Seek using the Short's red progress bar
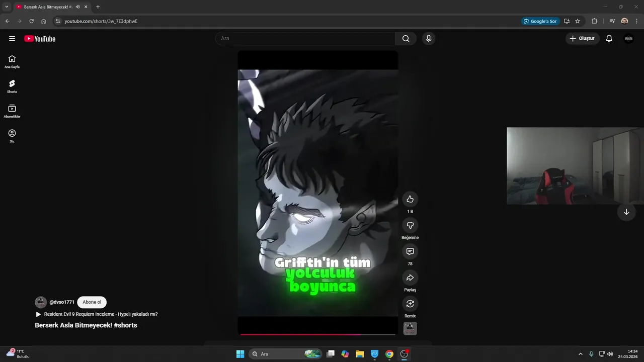This screenshot has width=644, height=362. tap(318, 334)
